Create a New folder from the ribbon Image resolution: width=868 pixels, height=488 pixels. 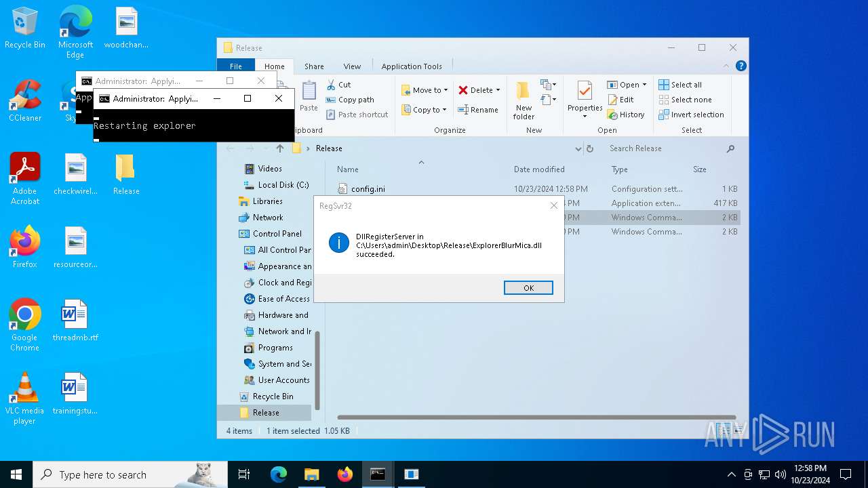(x=524, y=100)
